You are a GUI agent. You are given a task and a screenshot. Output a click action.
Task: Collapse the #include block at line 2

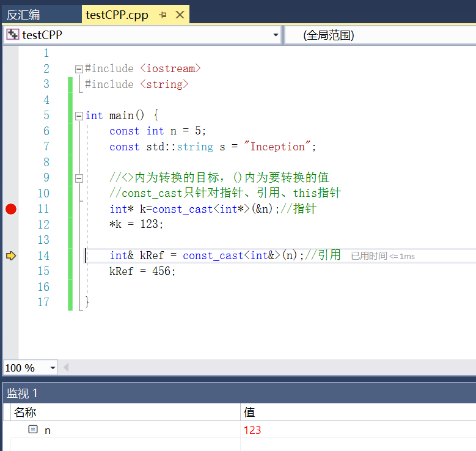point(79,69)
